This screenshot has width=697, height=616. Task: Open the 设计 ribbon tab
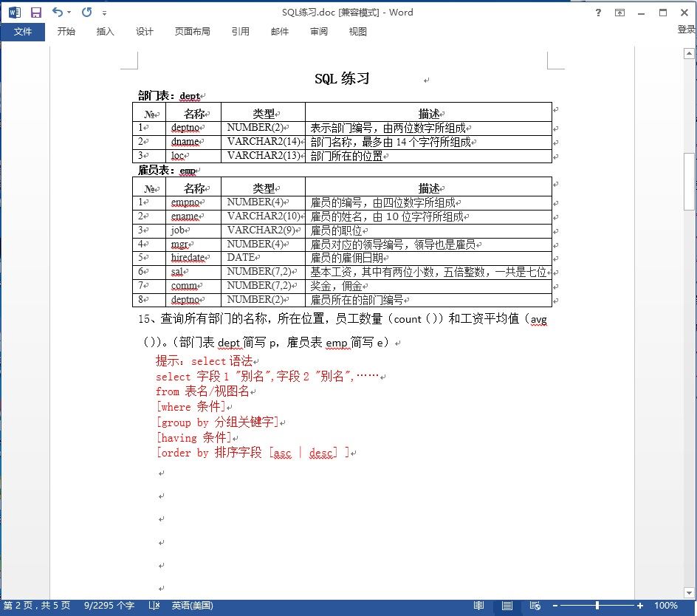coord(145,32)
